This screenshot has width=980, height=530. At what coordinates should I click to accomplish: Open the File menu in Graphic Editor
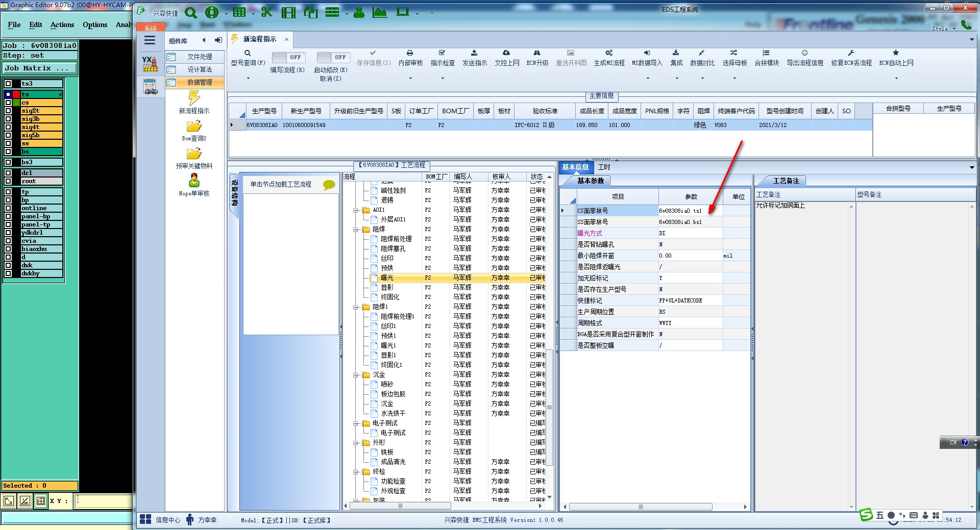[14, 24]
